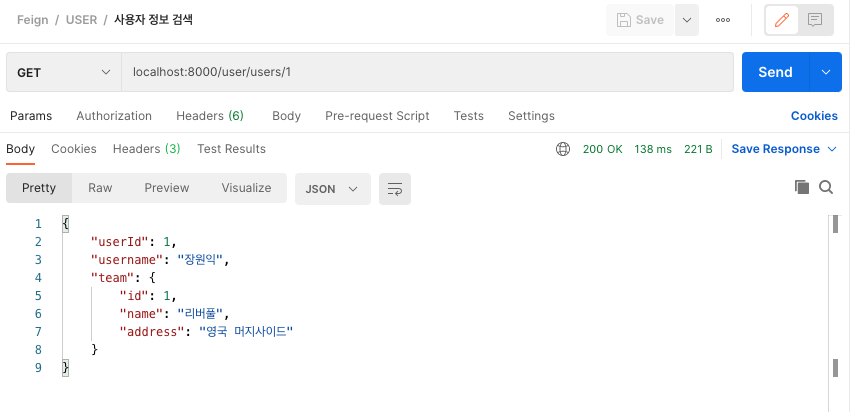Screen dimensions: 852x412
Task: Open the request Headers (6) tab
Action: click(210, 116)
